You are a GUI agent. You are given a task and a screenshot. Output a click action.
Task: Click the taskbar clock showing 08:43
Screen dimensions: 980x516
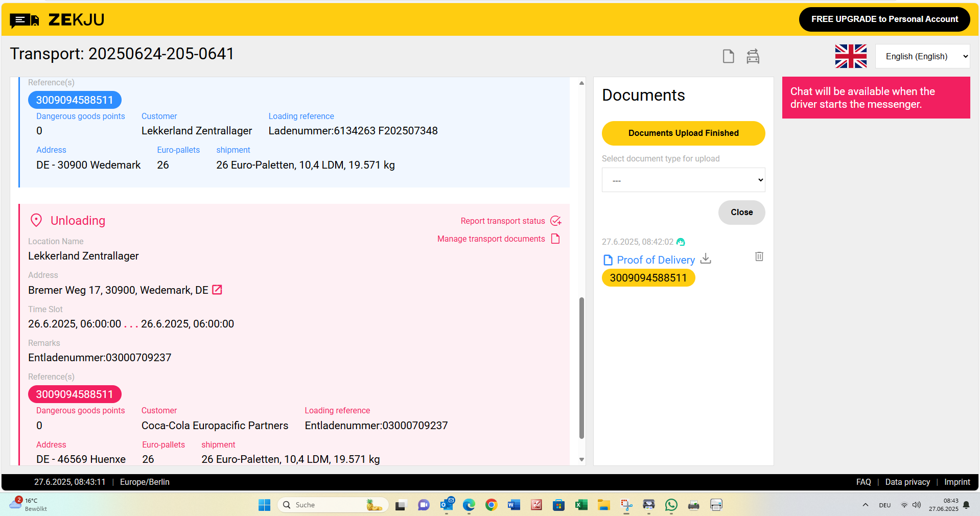click(x=943, y=505)
